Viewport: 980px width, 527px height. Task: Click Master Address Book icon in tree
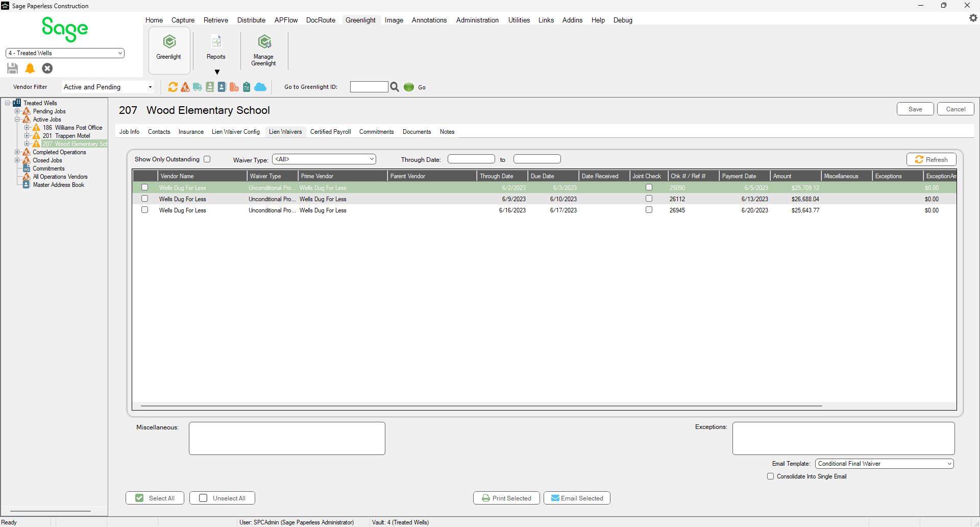(x=27, y=185)
